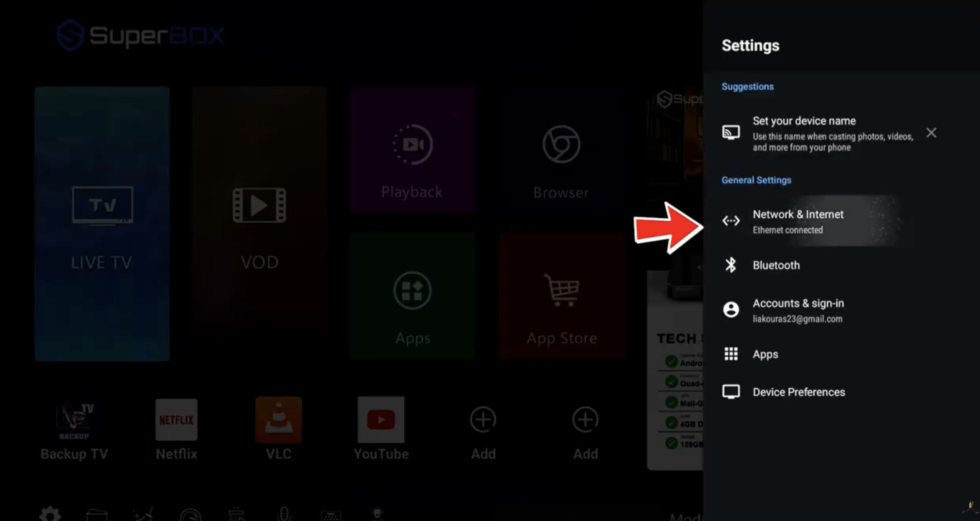Click the Ethernet connected status text
This screenshot has height=521, width=980.
coord(787,230)
